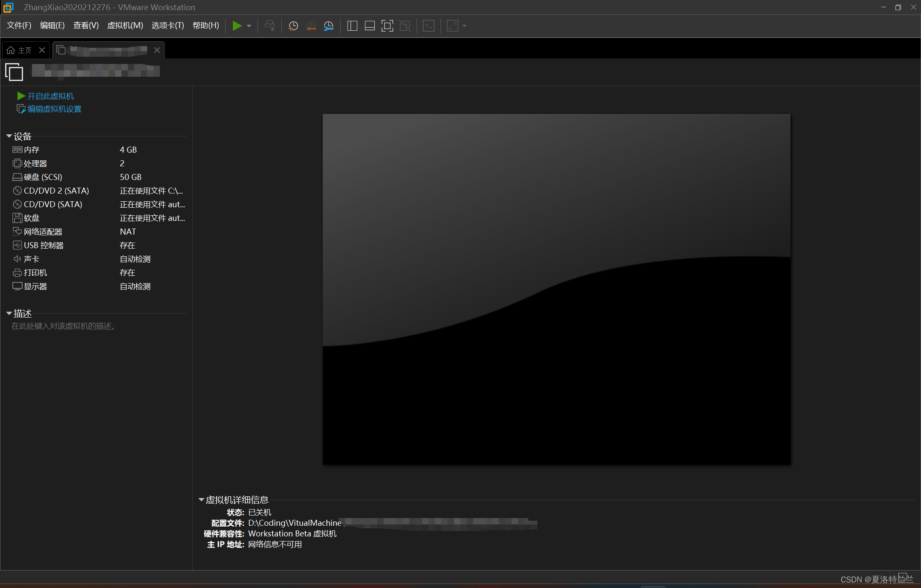Click the VM screen preview thumbnail

tap(556, 289)
